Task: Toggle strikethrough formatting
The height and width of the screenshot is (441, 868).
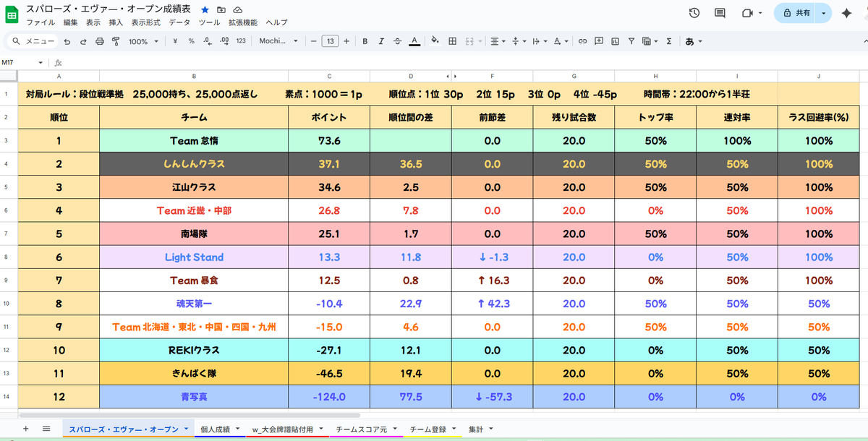Action: click(x=397, y=41)
